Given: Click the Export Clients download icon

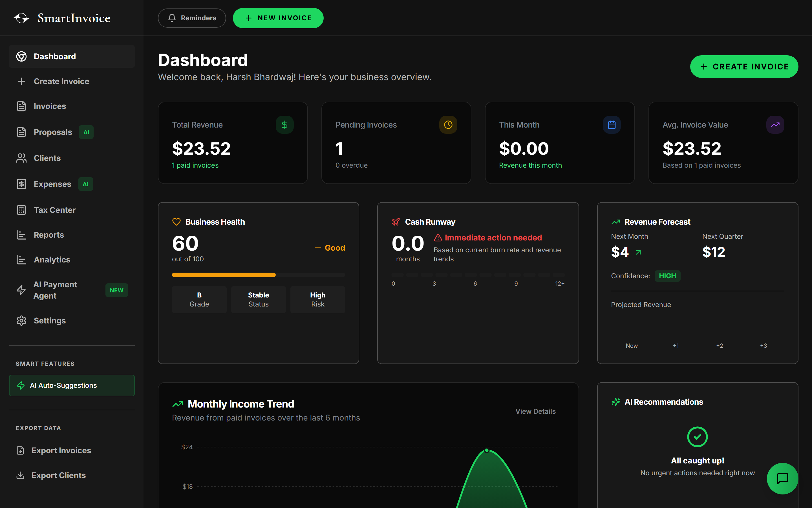Looking at the screenshot, I should (21, 476).
